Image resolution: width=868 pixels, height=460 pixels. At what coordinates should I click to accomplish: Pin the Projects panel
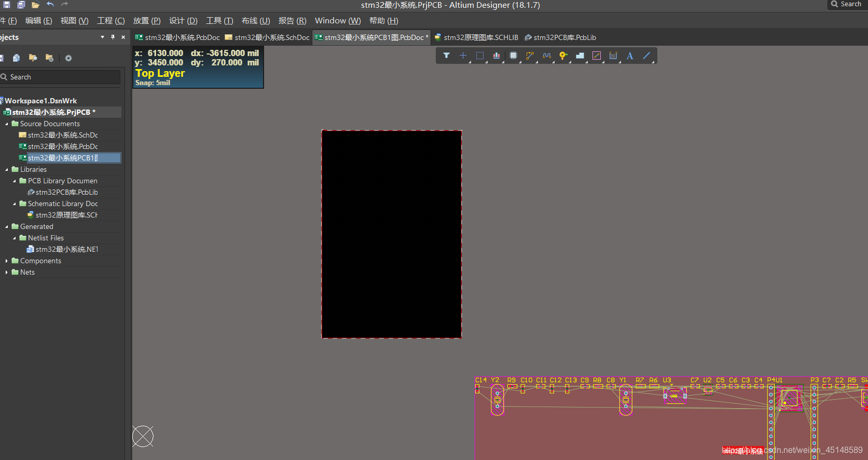[113, 37]
